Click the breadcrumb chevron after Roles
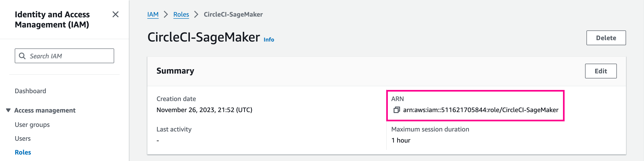Screen dimensions: 644x161 196,15
